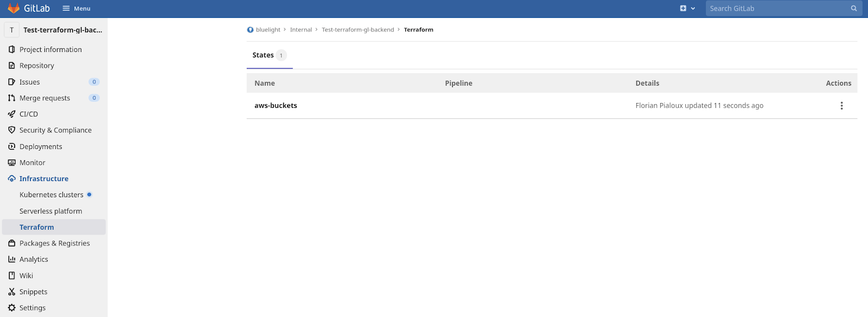868x317 pixels.
Task: Open the Repository sidebar icon
Action: coord(12,66)
